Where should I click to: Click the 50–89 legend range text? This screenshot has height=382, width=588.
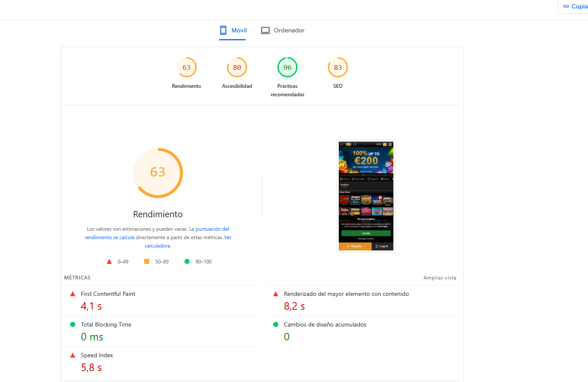coord(162,262)
